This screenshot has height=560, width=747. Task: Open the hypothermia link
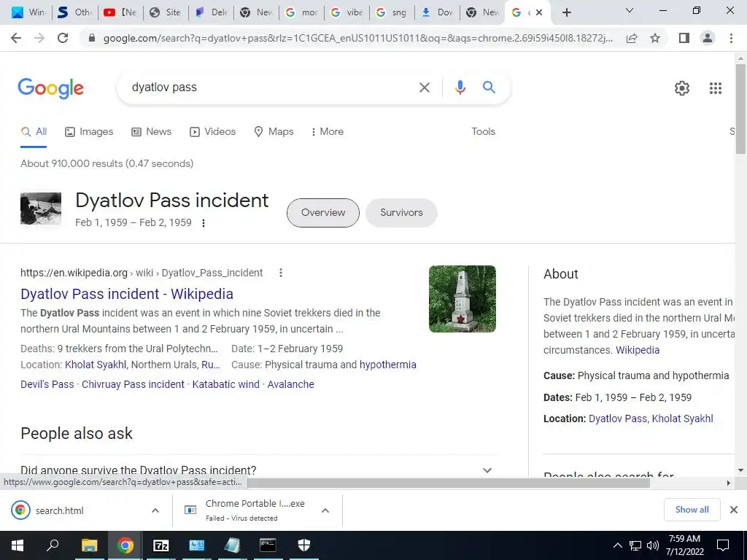pyautogui.click(x=388, y=365)
